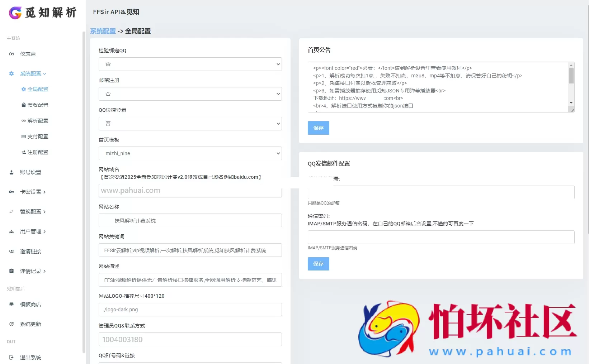589x364 pixels.
Task: Select the 注册配置 user icon
Action: tap(24, 152)
